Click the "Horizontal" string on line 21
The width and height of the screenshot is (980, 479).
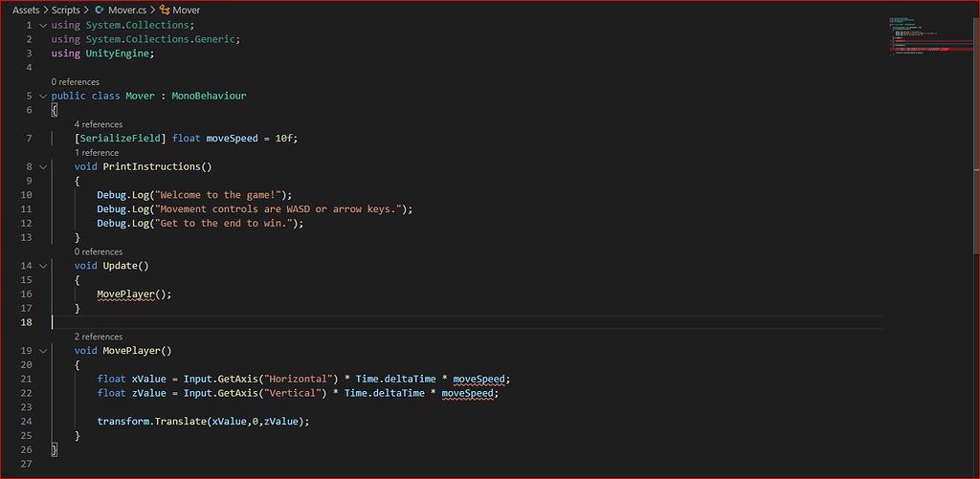[x=298, y=379]
